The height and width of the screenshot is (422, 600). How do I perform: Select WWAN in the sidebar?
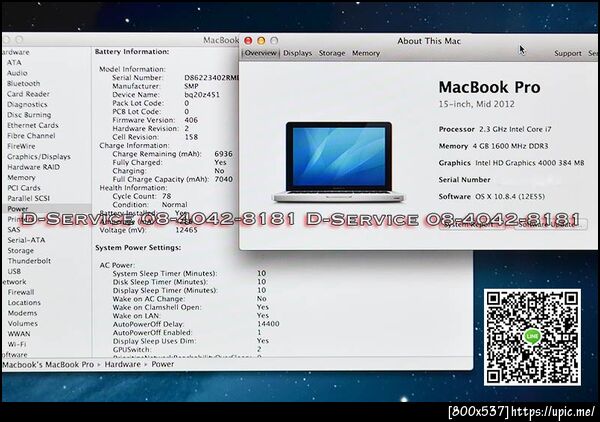[19, 334]
